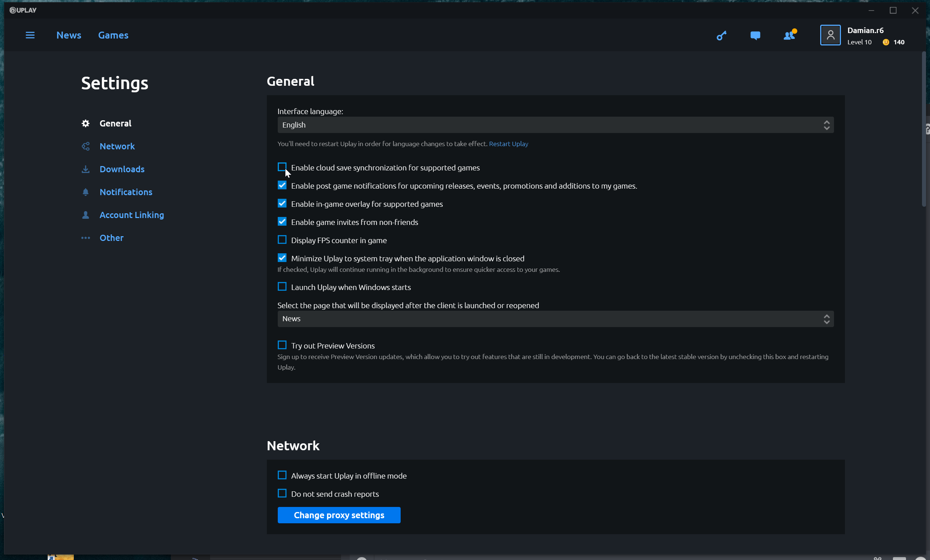Click the bell icon beside Notifications
This screenshot has height=560, width=930.
pyautogui.click(x=86, y=192)
